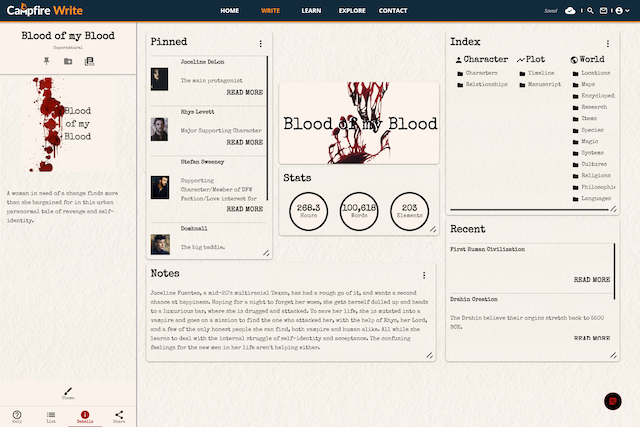Click READ MORE for First Human Civilization
This screenshot has height=427, width=640.
[592, 280]
